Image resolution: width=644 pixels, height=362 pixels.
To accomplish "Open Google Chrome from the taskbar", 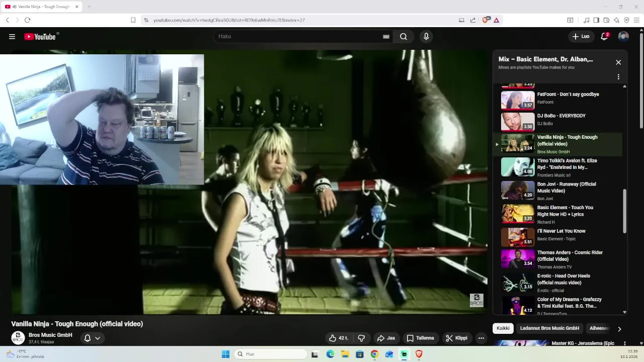I will pyautogui.click(x=374, y=354).
